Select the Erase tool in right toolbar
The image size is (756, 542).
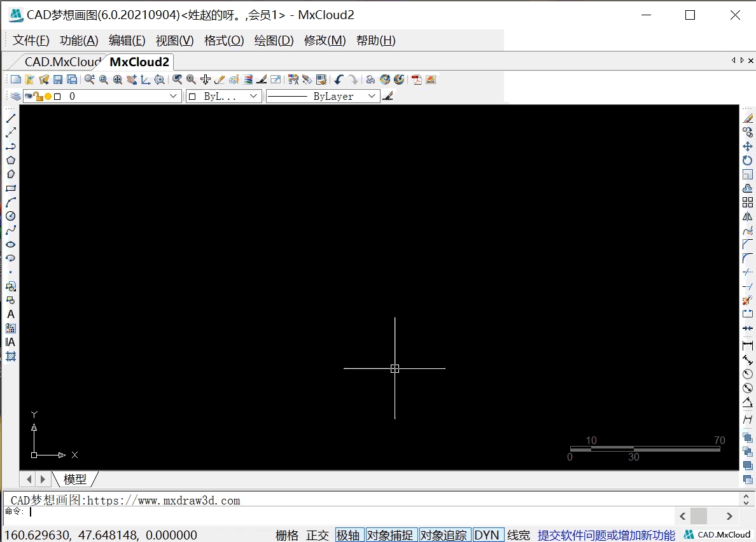tap(747, 118)
